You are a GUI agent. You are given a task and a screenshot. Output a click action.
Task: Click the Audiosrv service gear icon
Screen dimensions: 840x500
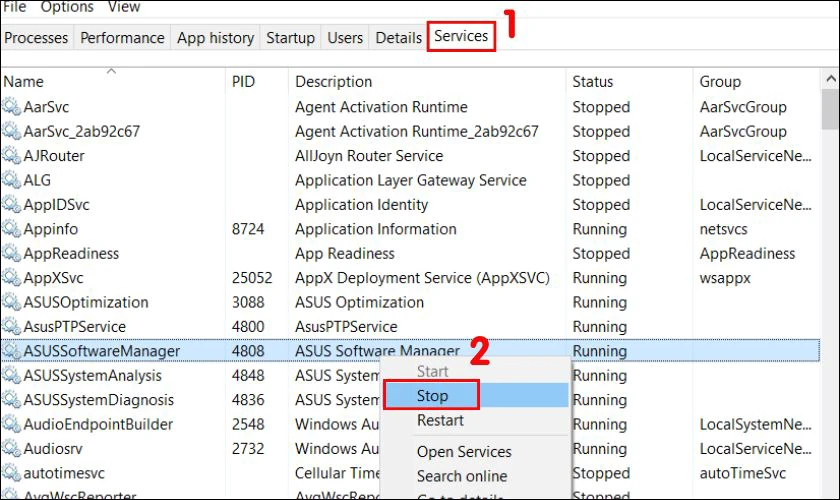(x=11, y=449)
